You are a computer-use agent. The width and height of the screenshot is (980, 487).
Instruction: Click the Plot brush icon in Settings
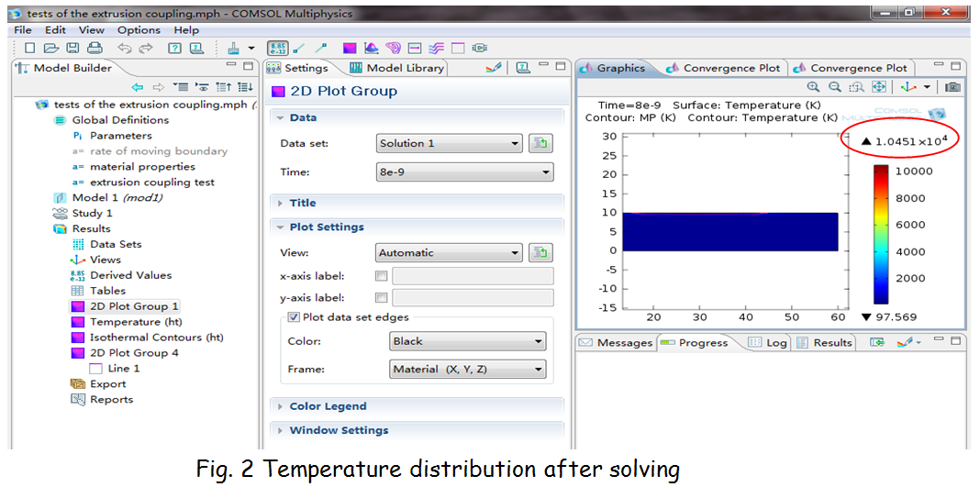click(x=494, y=68)
